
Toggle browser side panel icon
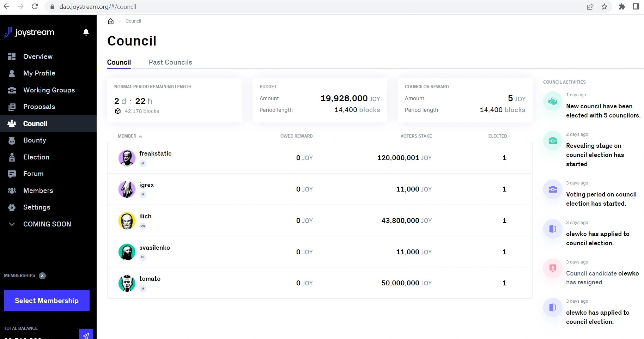[x=636, y=6]
